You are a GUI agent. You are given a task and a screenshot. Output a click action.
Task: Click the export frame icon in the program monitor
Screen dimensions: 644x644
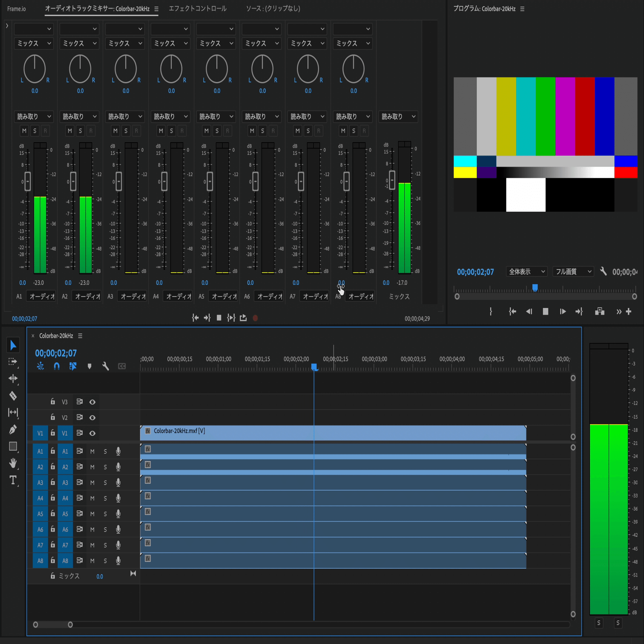(600, 311)
